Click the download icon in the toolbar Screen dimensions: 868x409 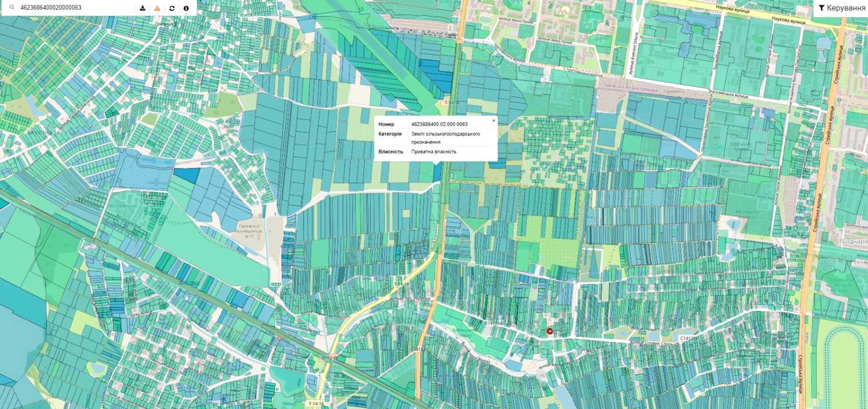(x=143, y=8)
